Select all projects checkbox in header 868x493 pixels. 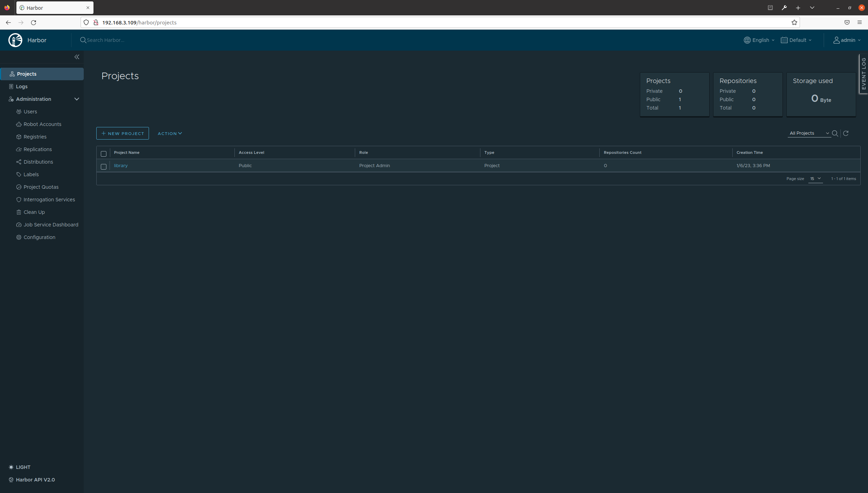[x=104, y=154]
